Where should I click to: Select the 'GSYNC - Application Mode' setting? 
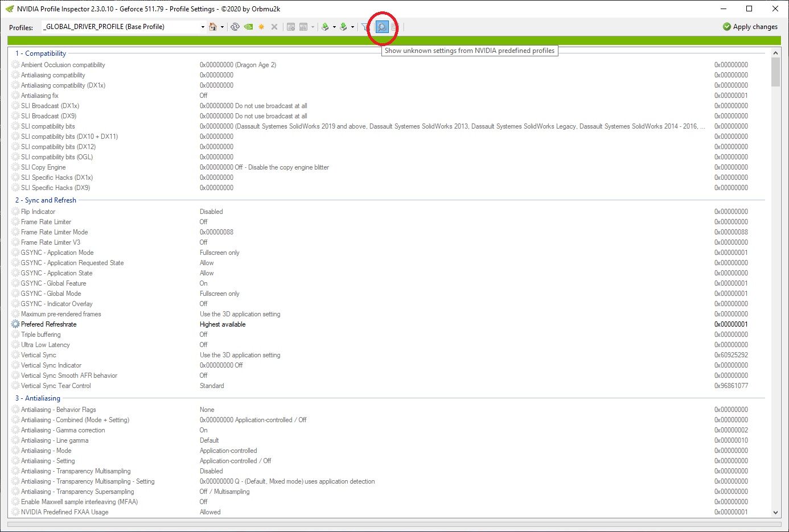[x=57, y=253]
